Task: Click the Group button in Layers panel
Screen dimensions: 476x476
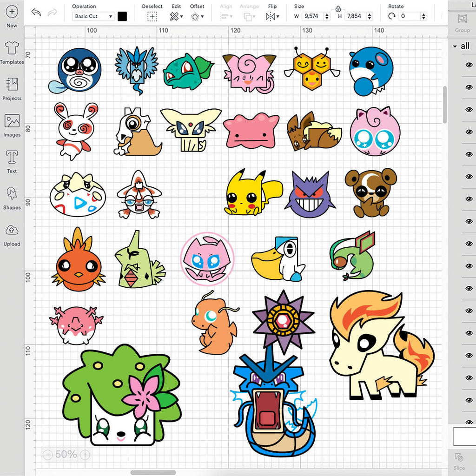Action: [462, 23]
